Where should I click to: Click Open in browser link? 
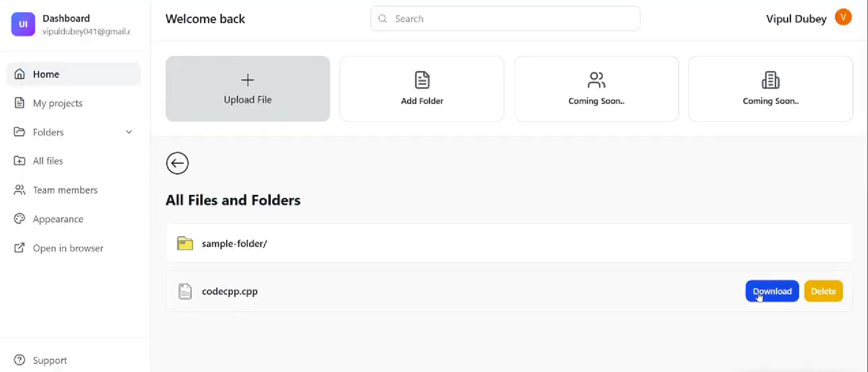[68, 248]
